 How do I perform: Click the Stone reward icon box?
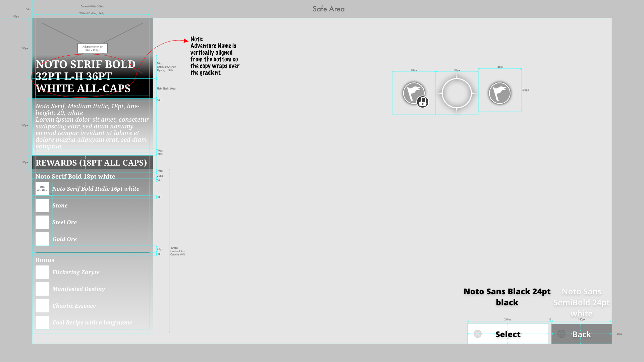[42, 205]
